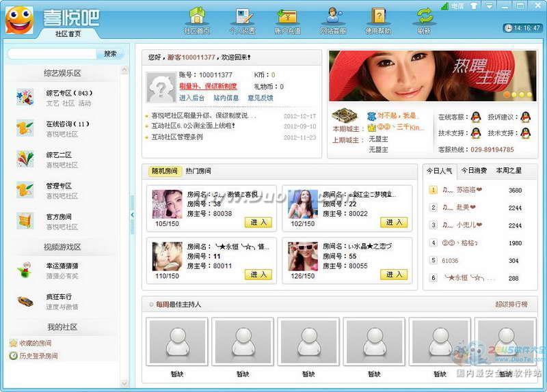Click the 搜索 search button
The image size is (547, 392).
click(110, 53)
